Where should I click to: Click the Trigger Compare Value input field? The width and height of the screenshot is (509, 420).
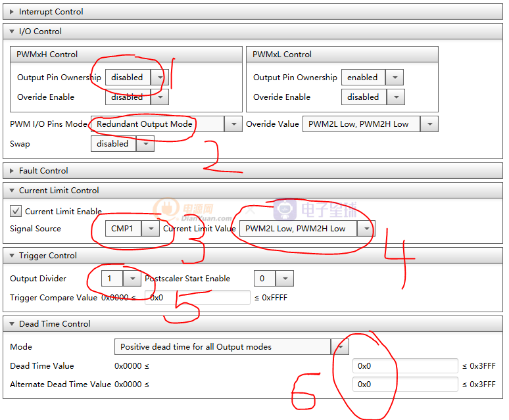coord(197,298)
